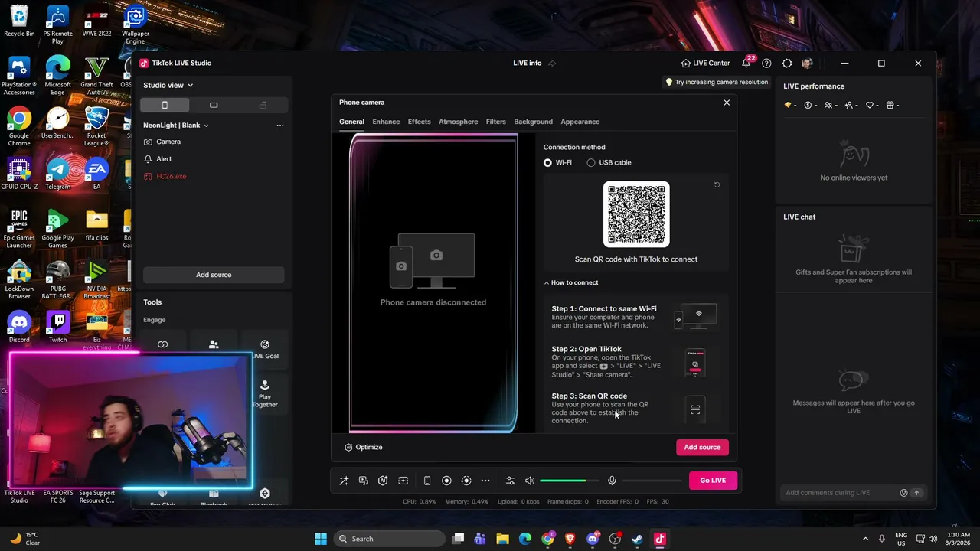980x551 pixels.
Task: Open the help question mark icon
Action: [x=766, y=64]
